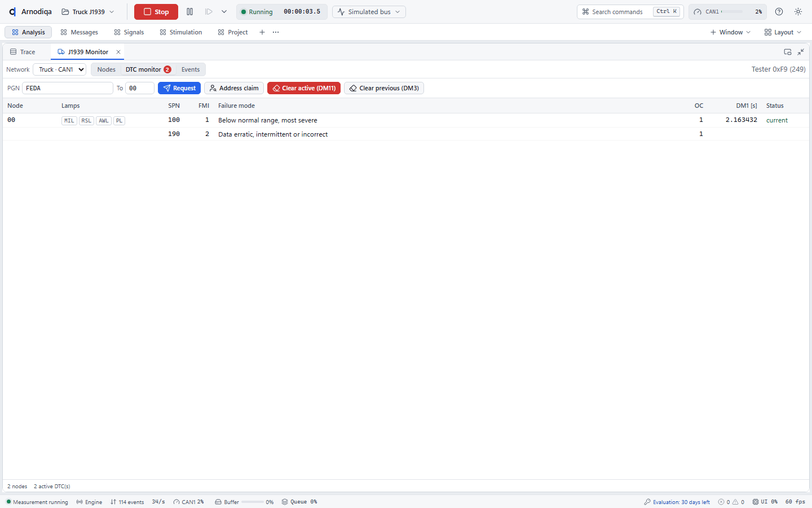This screenshot has width=812, height=508.
Task: Switch to the Trace panel tab
Action: click(x=23, y=52)
